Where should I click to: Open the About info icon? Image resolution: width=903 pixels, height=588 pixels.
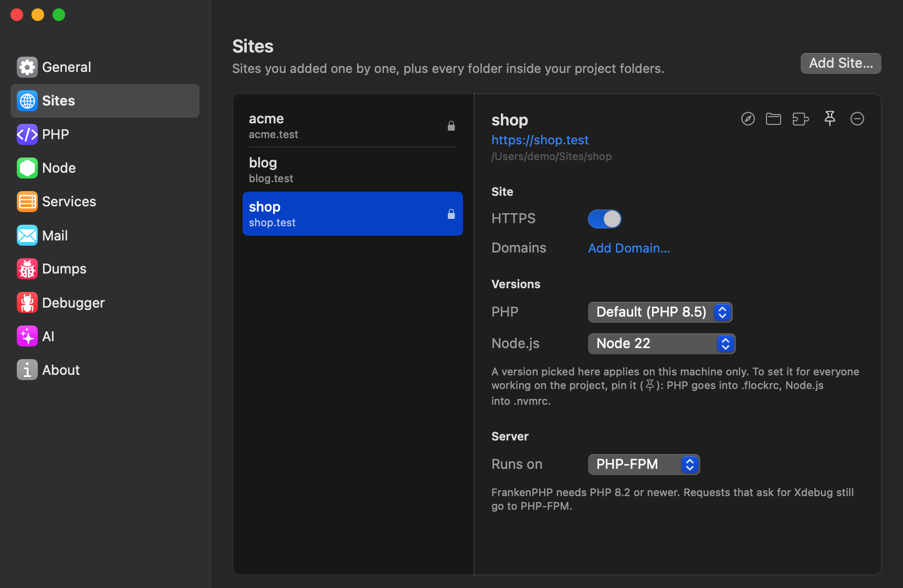[27, 370]
